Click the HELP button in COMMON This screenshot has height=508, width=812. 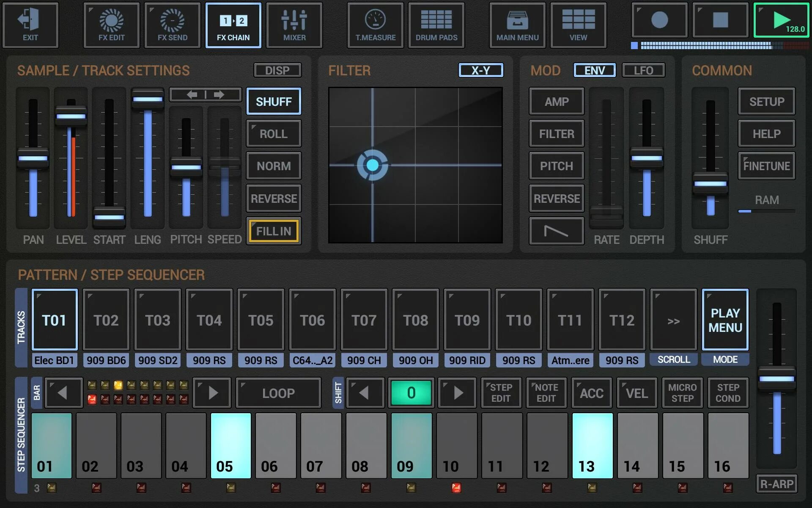click(x=766, y=133)
